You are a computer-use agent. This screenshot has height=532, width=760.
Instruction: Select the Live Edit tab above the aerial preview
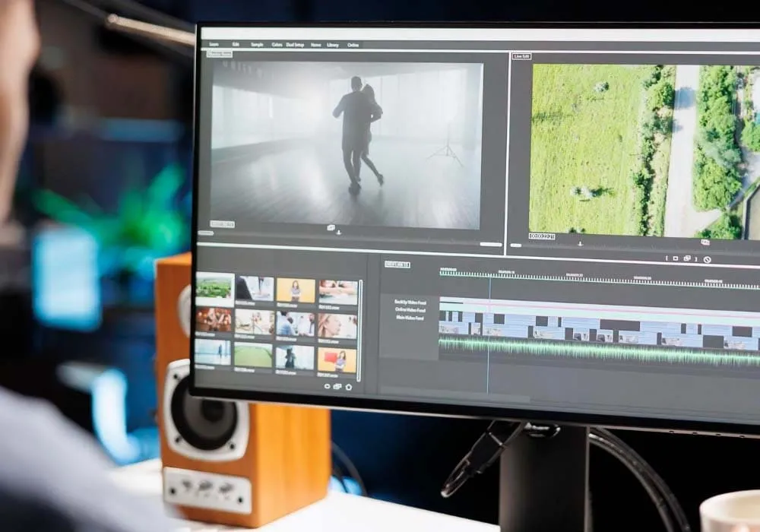click(521, 56)
